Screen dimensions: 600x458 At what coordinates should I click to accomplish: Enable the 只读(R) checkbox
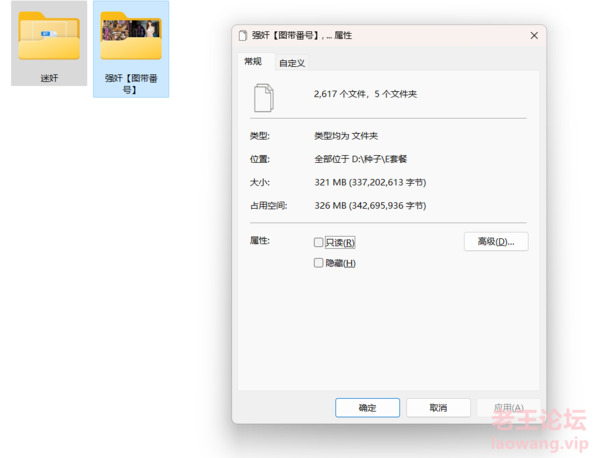click(318, 242)
